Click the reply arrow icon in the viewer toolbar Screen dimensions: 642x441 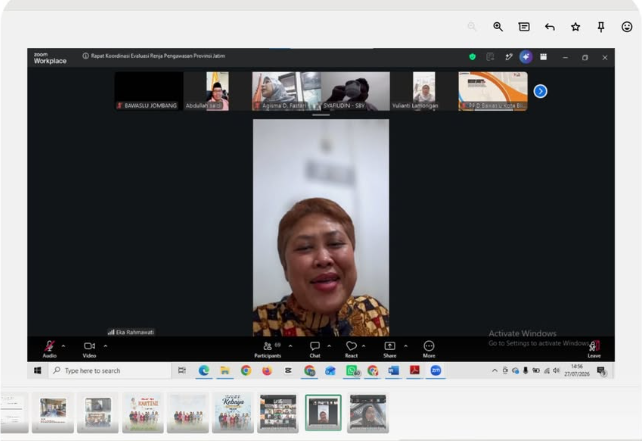point(550,27)
